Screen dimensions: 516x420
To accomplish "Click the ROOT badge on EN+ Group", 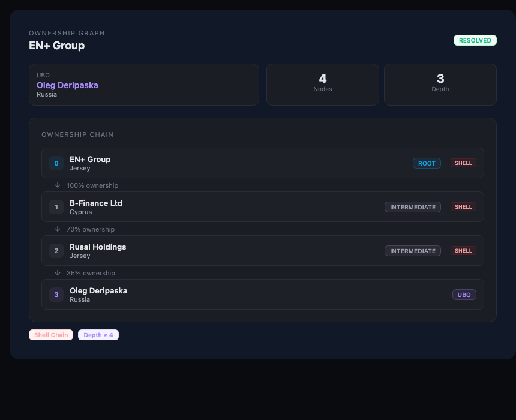I will [x=427, y=163].
